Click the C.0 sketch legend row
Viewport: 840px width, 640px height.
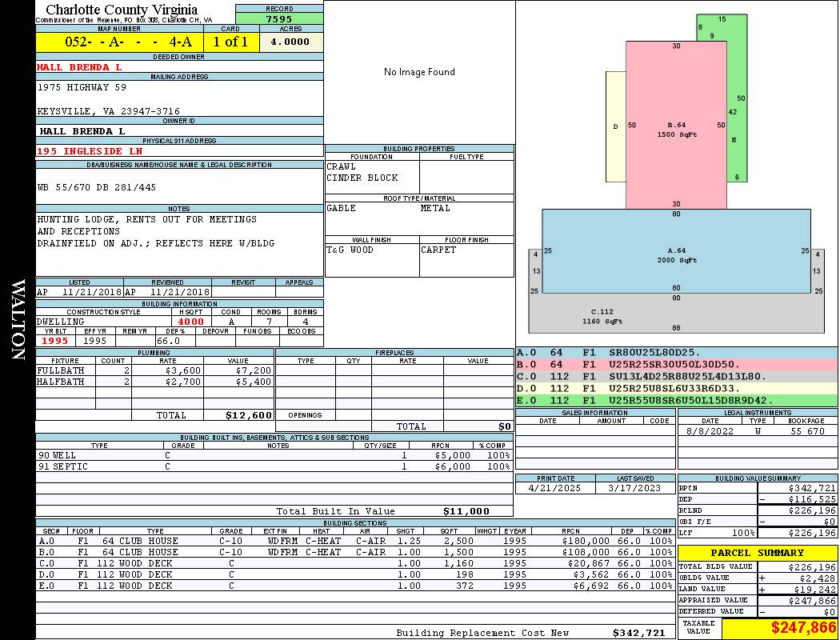[676, 377]
